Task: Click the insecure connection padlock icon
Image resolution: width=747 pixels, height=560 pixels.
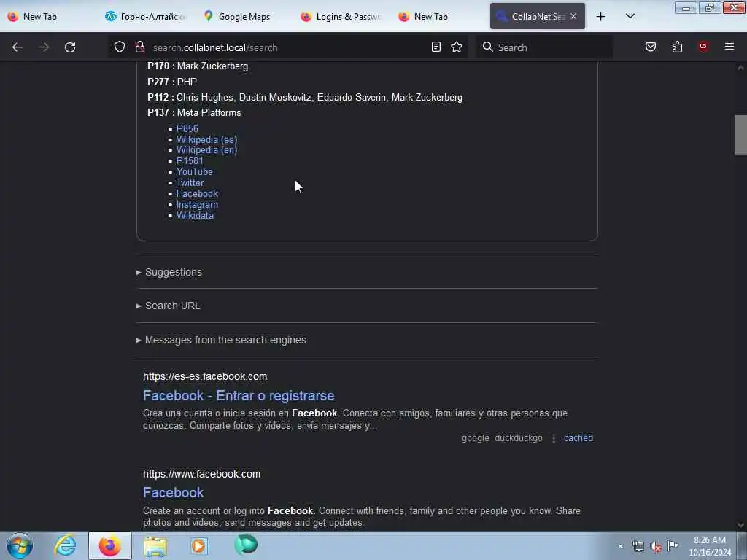Action: (139, 47)
